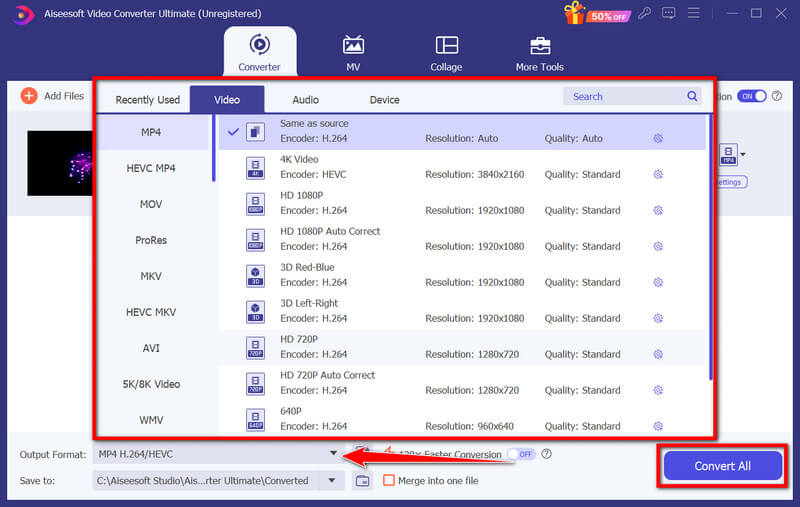Open the Collage module

(446, 46)
